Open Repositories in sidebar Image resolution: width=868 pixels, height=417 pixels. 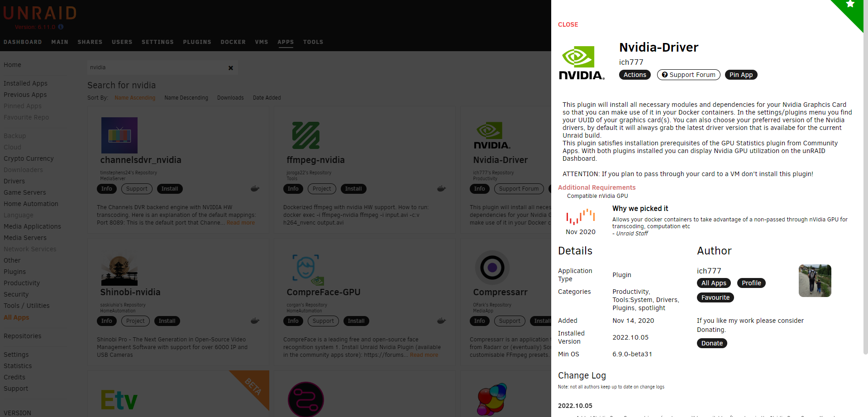click(x=23, y=336)
